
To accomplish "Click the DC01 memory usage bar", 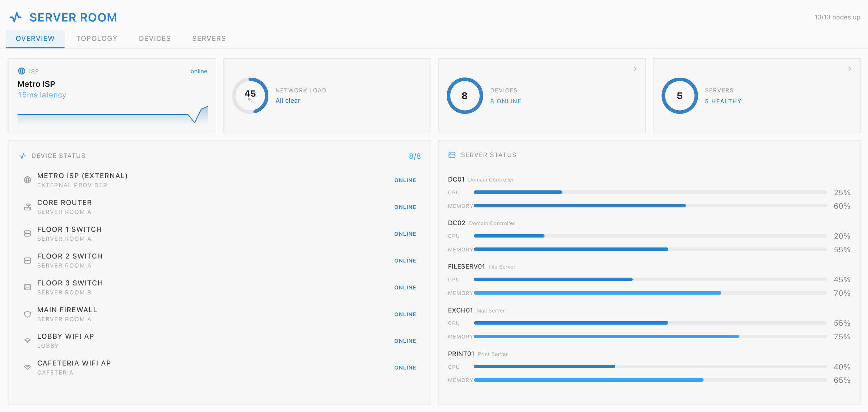I will click(x=650, y=206).
